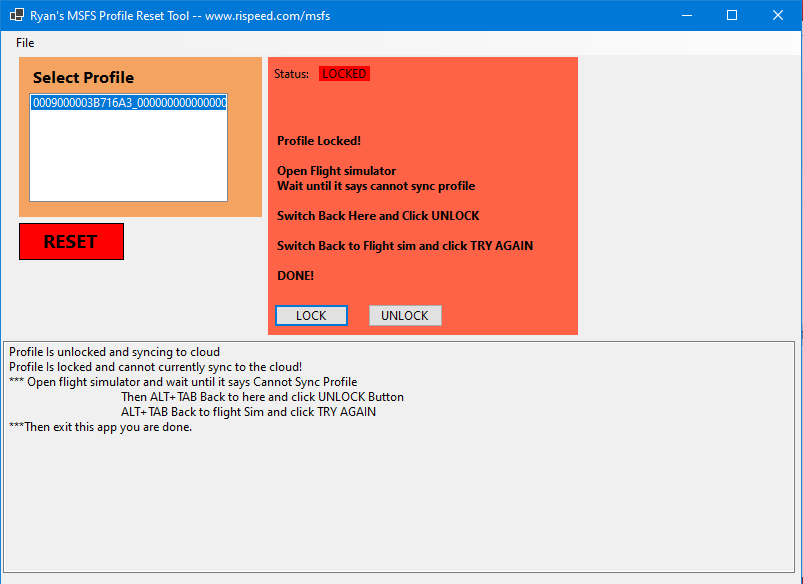Click the 'Profile Locked!' message
The width and height of the screenshot is (803, 584).
[319, 141]
